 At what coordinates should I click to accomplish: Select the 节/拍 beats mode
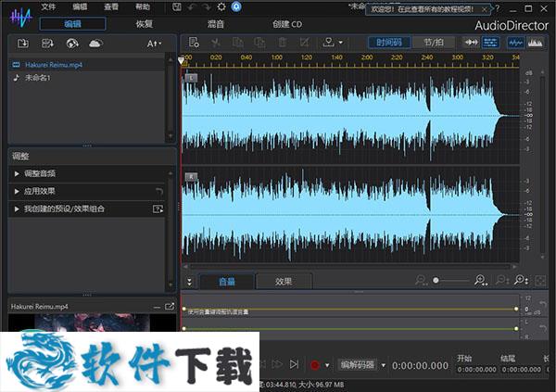[434, 43]
